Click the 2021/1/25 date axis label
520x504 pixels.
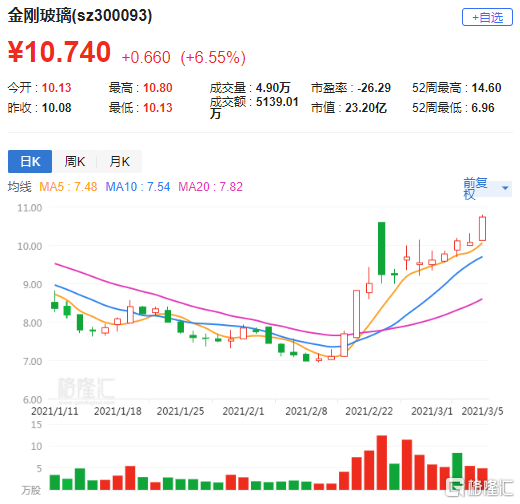(180, 411)
